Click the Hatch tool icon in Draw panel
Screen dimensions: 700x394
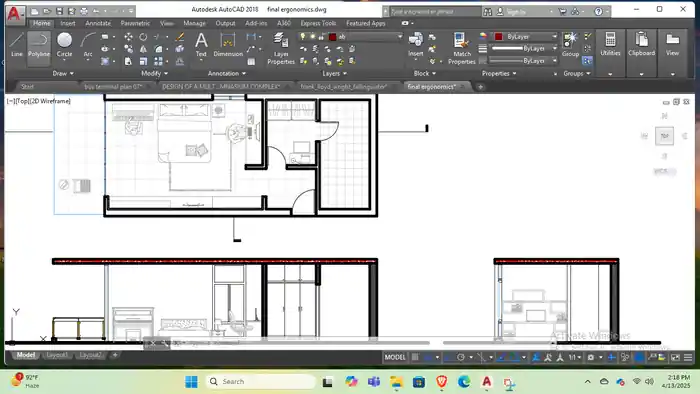point(105,61)
